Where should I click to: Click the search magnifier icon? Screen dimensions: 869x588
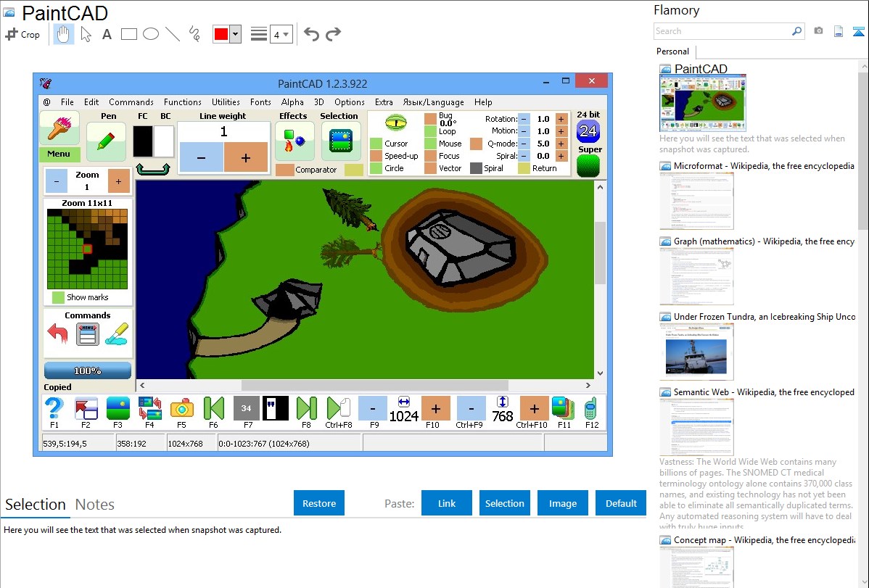pos(796,31)
